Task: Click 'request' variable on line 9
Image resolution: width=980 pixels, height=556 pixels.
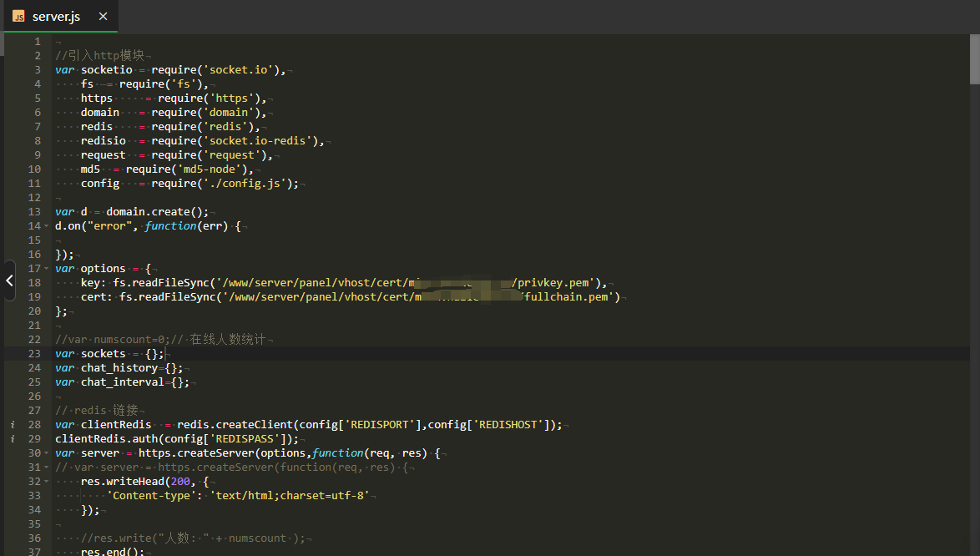Action: [x=104, y=155]
